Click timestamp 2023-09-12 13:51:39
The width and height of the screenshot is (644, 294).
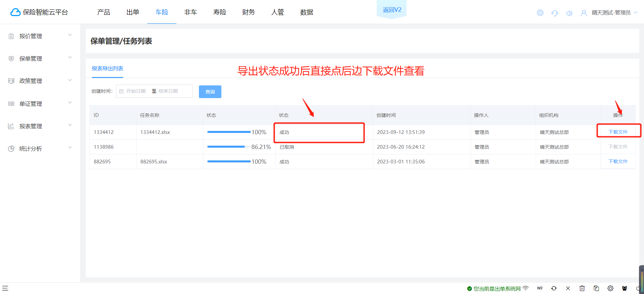click(401, 132)
